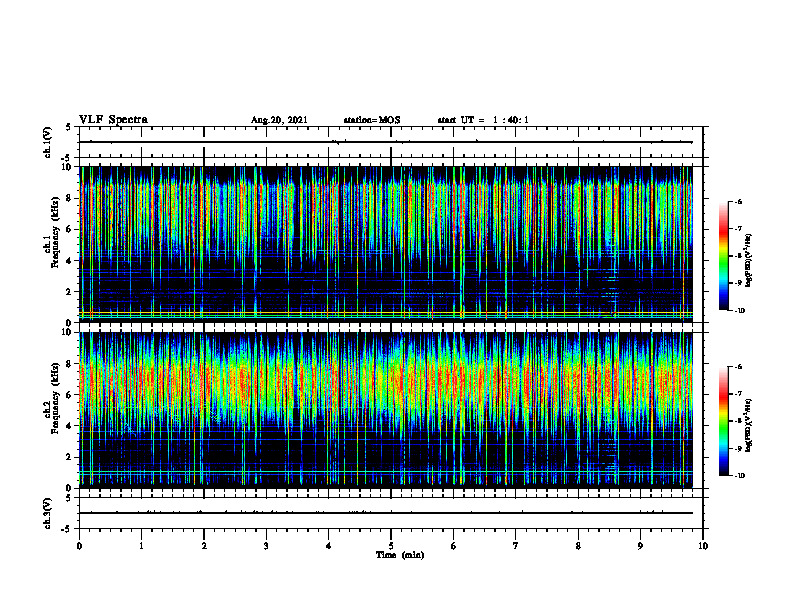Click time axis tick label '5'
792x612 pixels.
pos(391,546)
